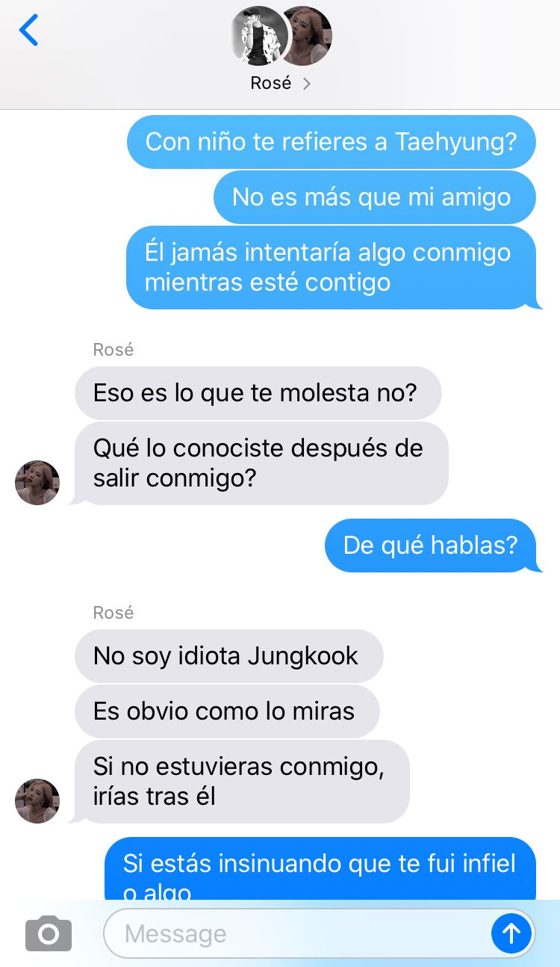Tap the 'De qué hablas?' blue bubble
The image size is (560, 967).
click(x=431, y=545)
